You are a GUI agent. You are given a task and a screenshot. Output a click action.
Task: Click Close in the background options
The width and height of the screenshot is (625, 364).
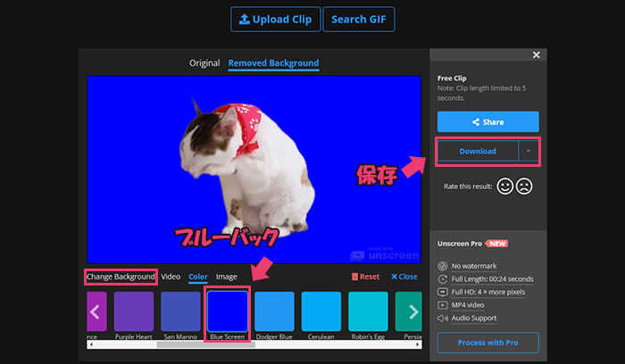(404, 277)
